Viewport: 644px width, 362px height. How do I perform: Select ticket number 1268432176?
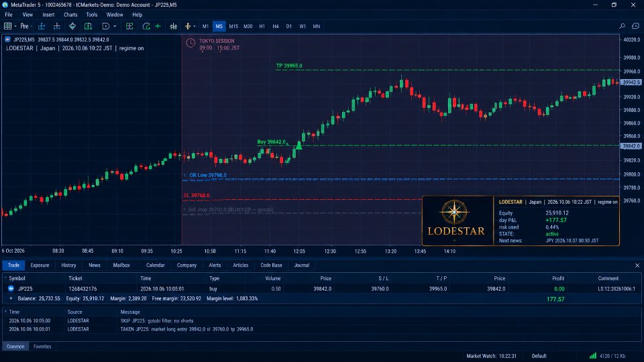pos(83,289)
